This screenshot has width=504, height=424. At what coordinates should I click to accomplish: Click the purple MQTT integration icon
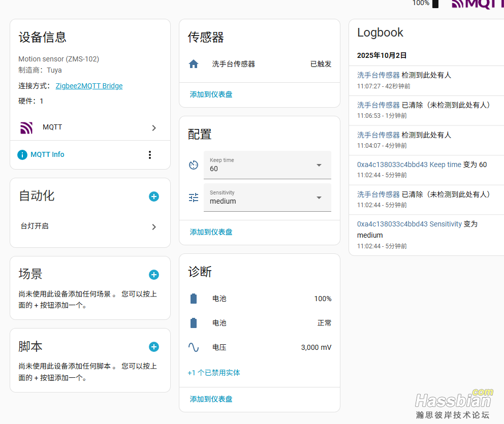point(26,127)
